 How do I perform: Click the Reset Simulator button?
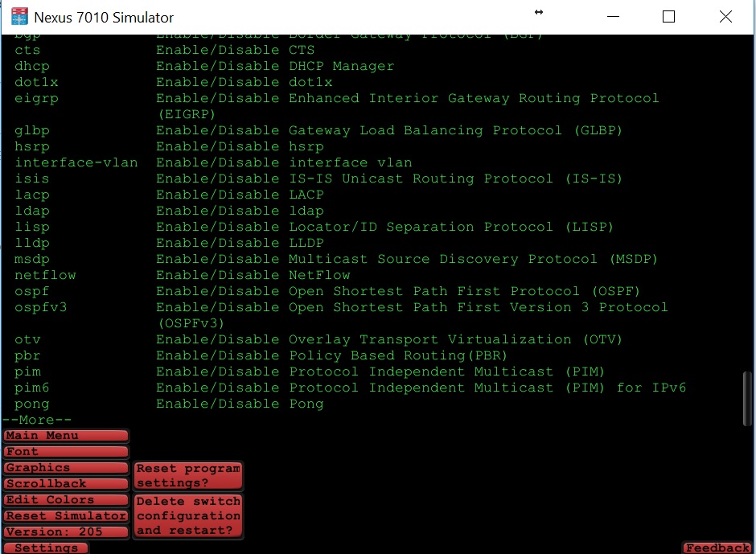tap(66, 516)
